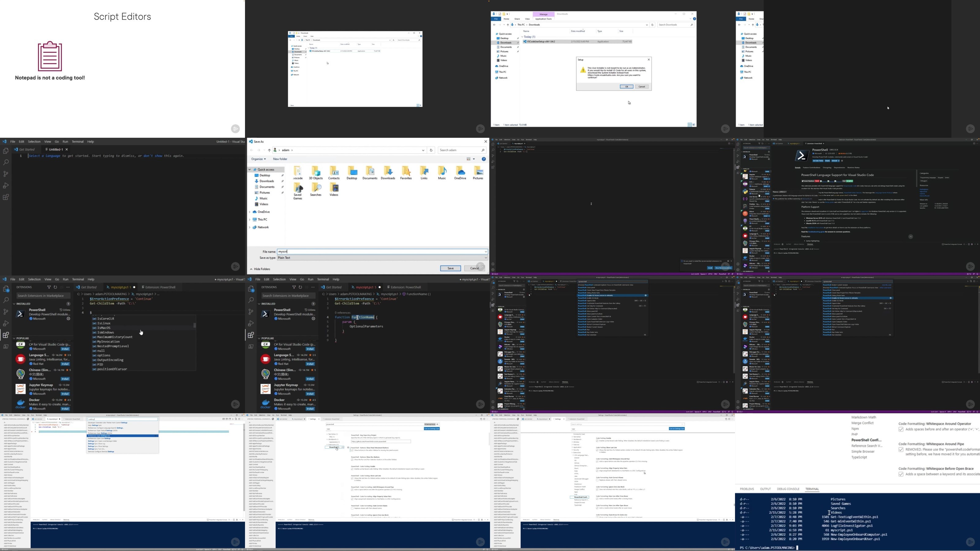Click blue help icon in Save As dialog
The image size is (980, 551).
(484, 159)
